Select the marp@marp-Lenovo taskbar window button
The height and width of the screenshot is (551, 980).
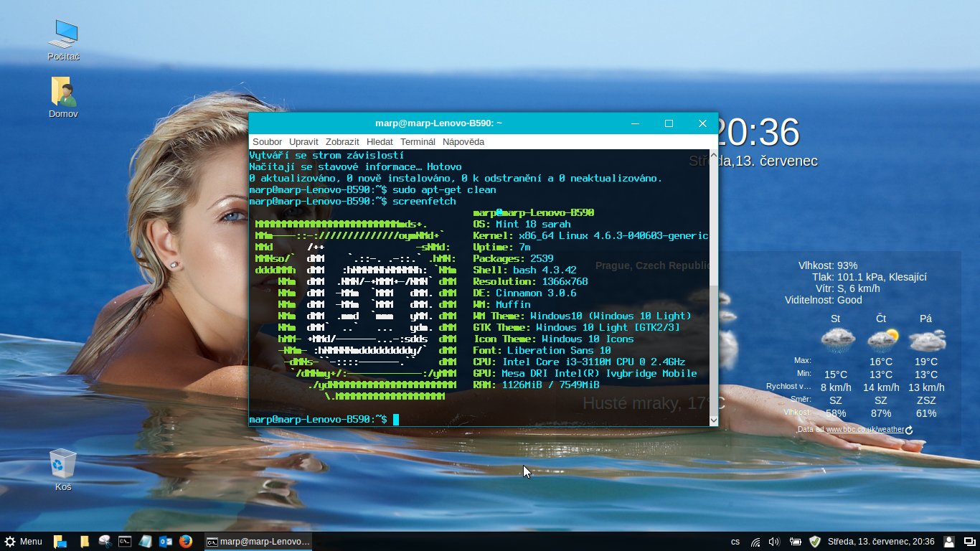pyautogui.click(x=258, y=542)
